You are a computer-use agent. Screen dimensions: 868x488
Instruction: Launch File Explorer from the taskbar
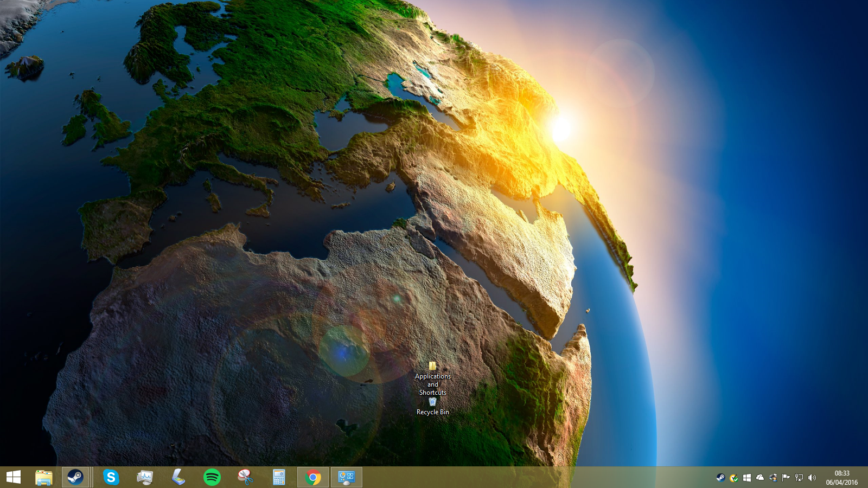click(44, 477)
